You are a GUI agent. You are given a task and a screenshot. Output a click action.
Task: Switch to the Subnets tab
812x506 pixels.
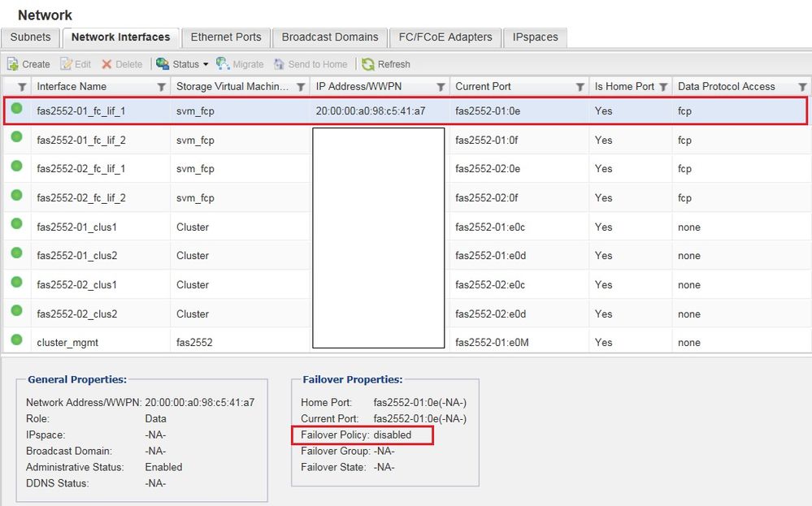(x=31, y=37)
